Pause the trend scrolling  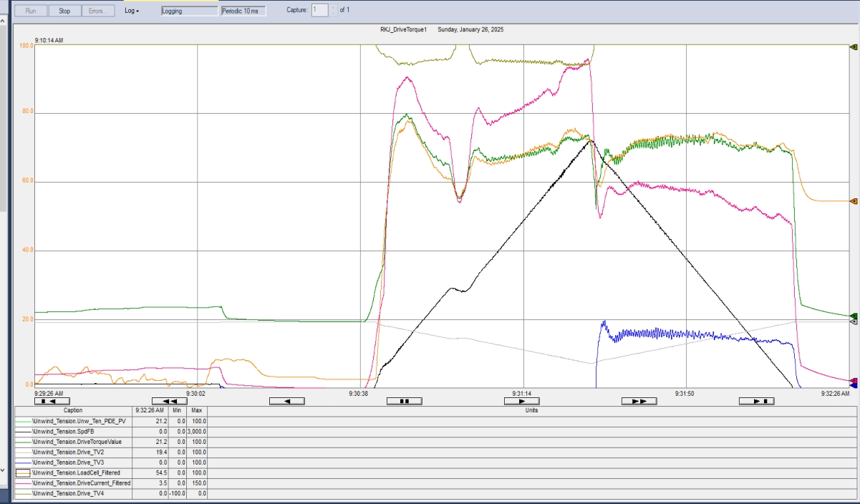(404, 401)
